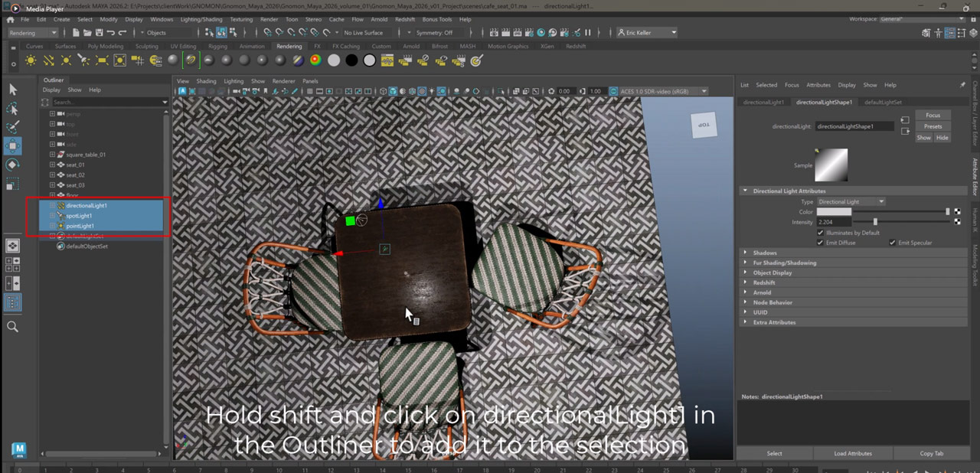980x473 pixels.
Task: Select the Rotate tool in toolbox
Action: point(13,165)
